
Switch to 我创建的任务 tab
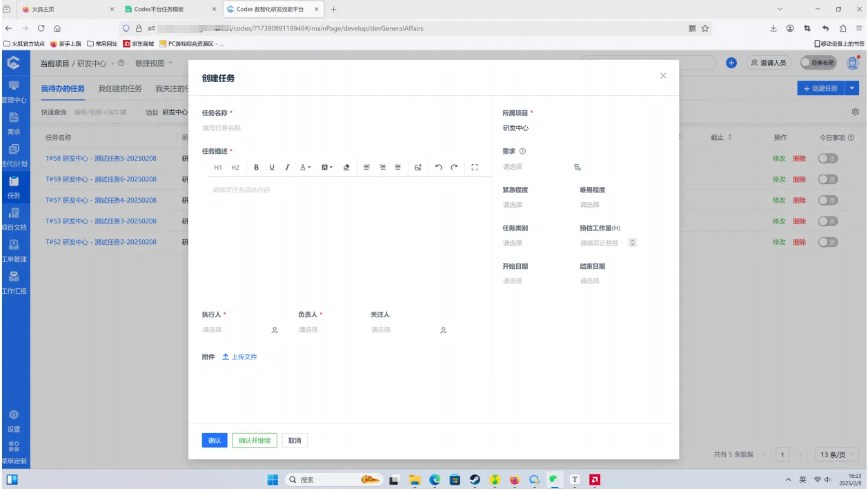120,89
